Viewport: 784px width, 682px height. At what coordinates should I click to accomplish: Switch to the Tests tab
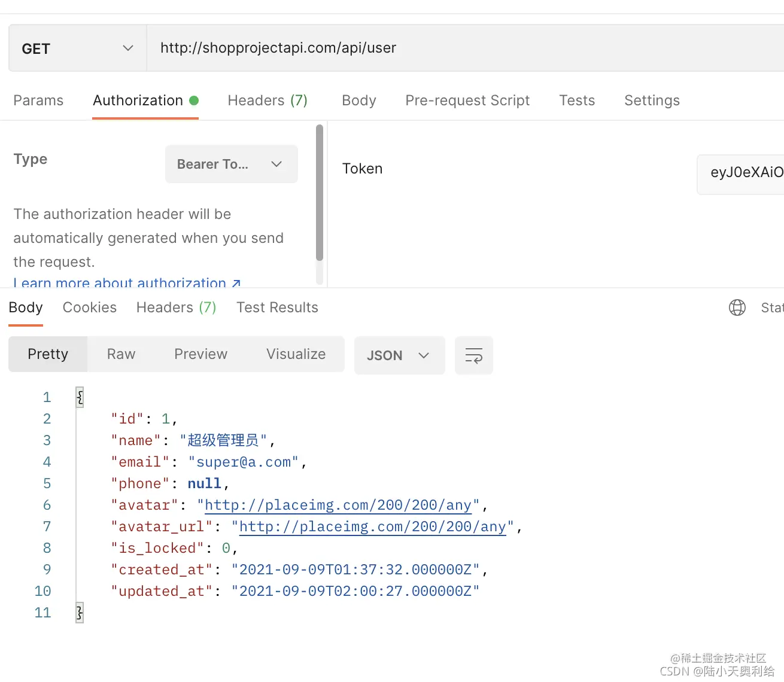(x=577, y=101)
